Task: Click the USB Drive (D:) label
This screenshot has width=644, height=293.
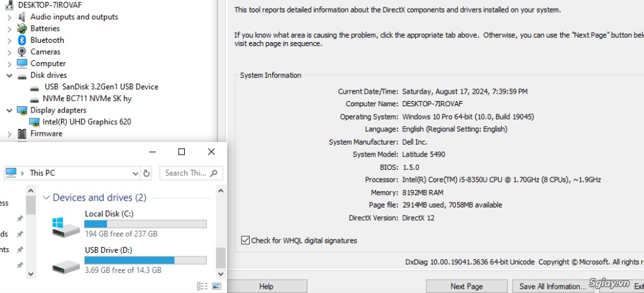Action: click(x=108, y=250)
